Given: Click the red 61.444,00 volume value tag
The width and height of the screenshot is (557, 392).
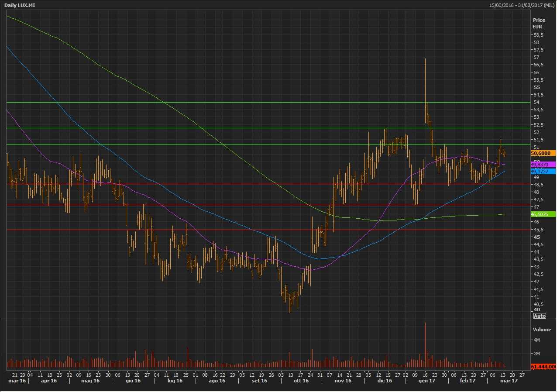Looking at the screenshot, I should point(543,367).
